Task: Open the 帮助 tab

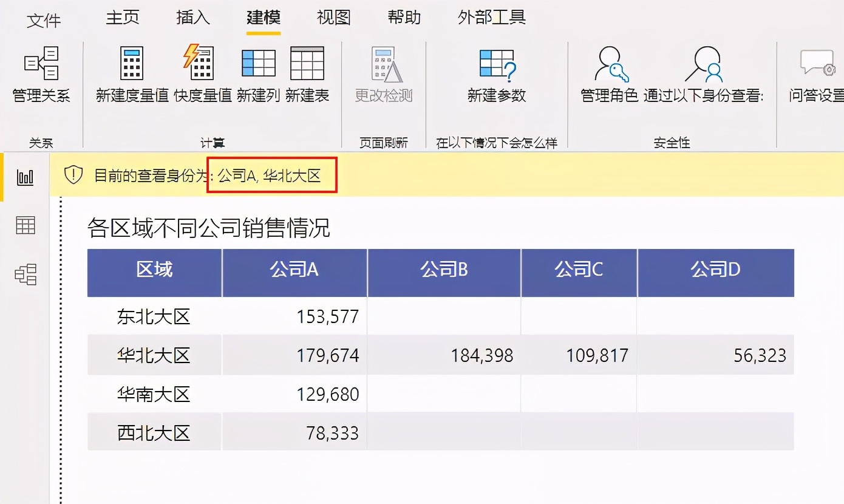Action: pyautogui.click(x=404, y=18)
